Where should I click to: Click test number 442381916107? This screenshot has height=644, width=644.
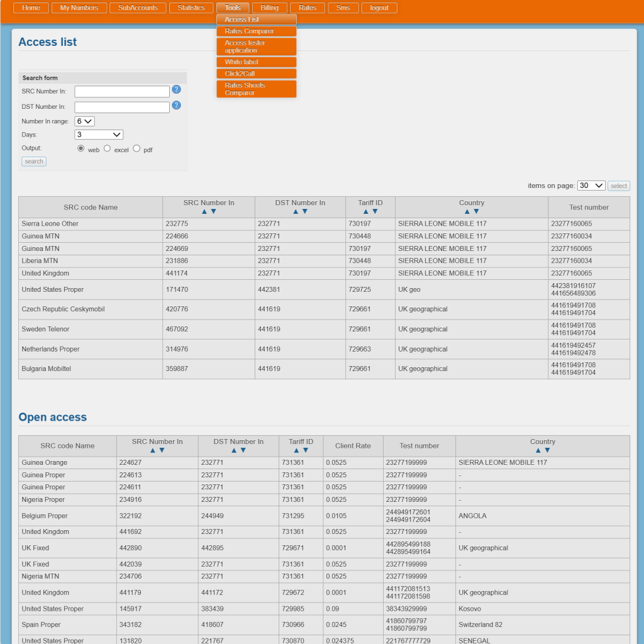[x=573, y=286]
